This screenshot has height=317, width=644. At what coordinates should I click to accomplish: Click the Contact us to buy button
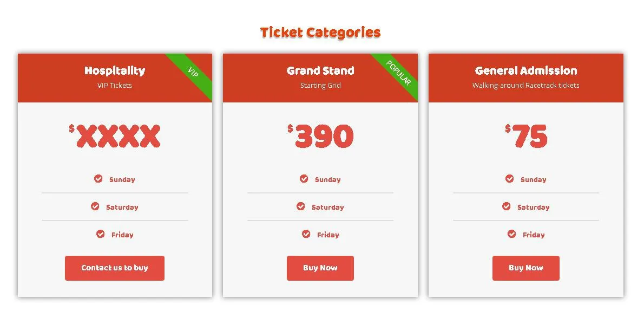115,268
